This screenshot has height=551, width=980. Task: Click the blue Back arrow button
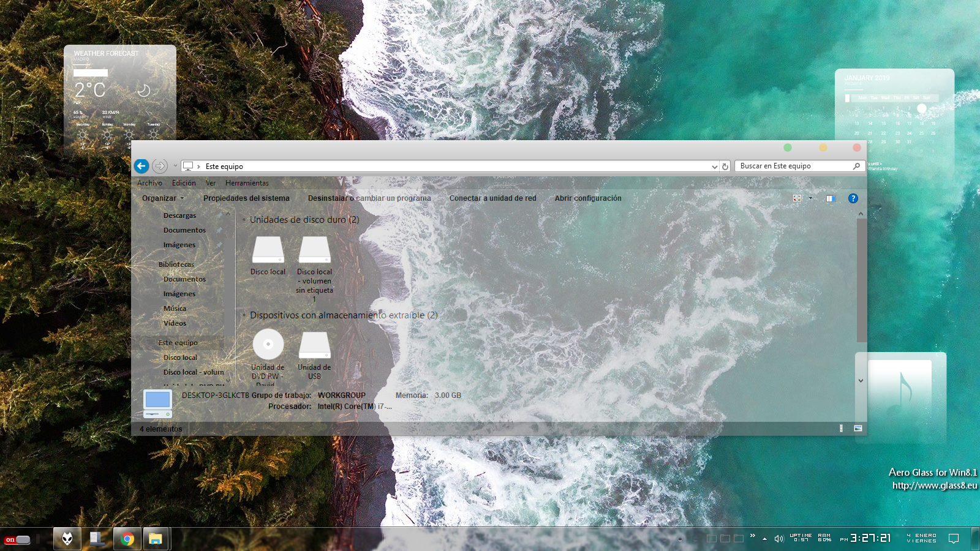pyautogui.click(x=141, y=166)
